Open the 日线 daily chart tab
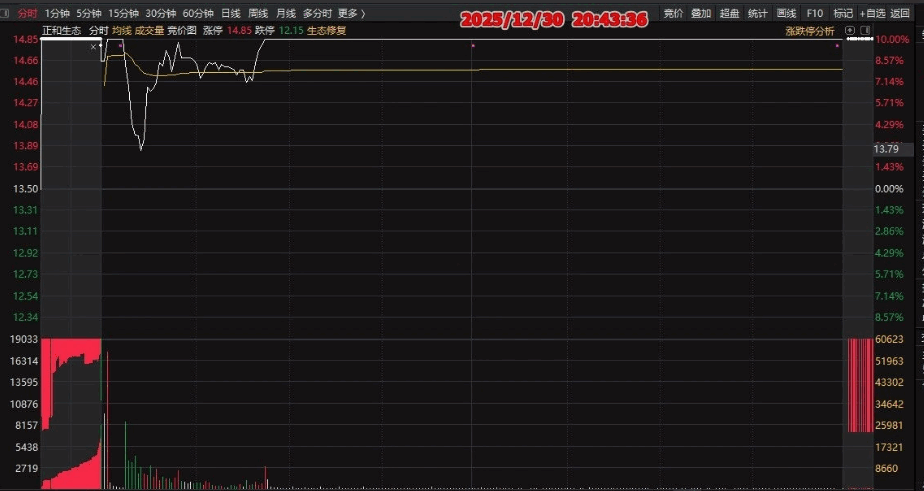This screenshot has height=491, width=924. pos(230,13)
